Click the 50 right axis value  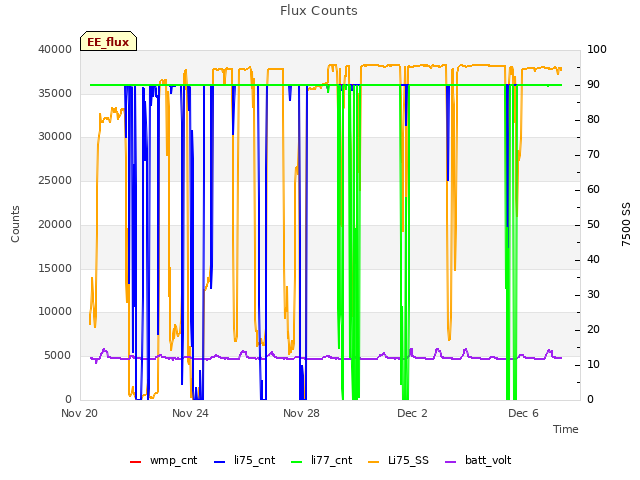(593, 224)
